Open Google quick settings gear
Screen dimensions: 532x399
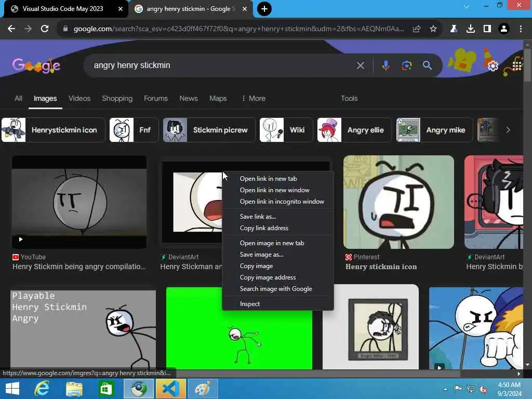coord(493,66)
